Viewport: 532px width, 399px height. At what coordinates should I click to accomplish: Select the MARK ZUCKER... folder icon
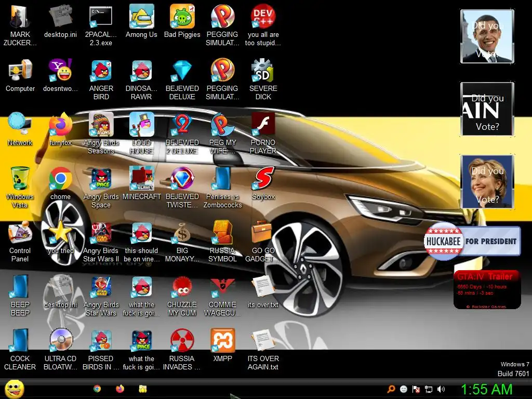20,17
